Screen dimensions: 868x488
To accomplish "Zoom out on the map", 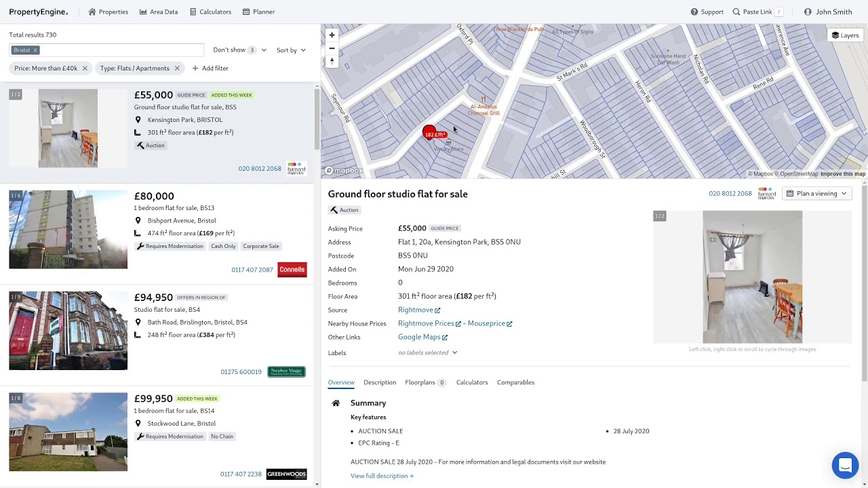I will (332, 48).
